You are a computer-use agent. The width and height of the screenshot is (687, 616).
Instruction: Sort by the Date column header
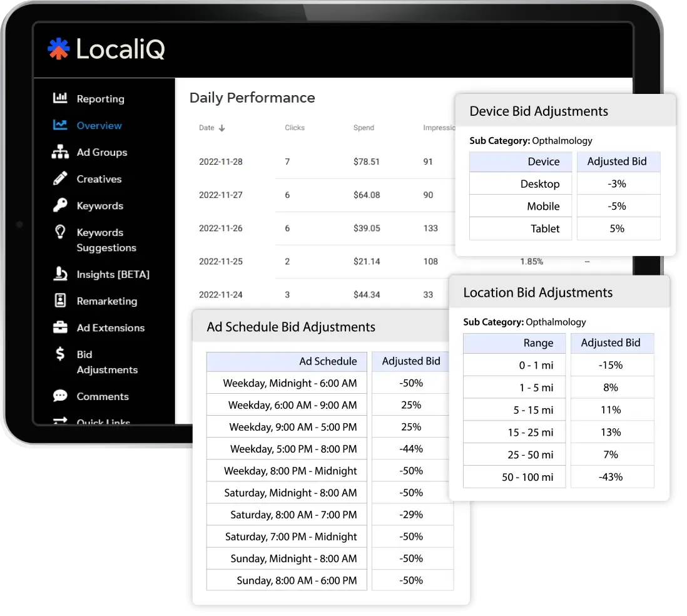pos(206,128)
